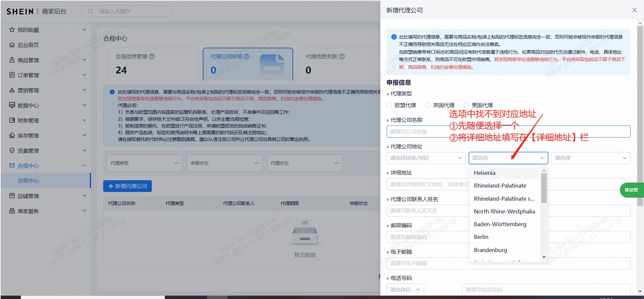The height and width of the screenshot is (299, 644).
Task: Click the chart icon beside 数据中心
Action: [x=12, y=105]
